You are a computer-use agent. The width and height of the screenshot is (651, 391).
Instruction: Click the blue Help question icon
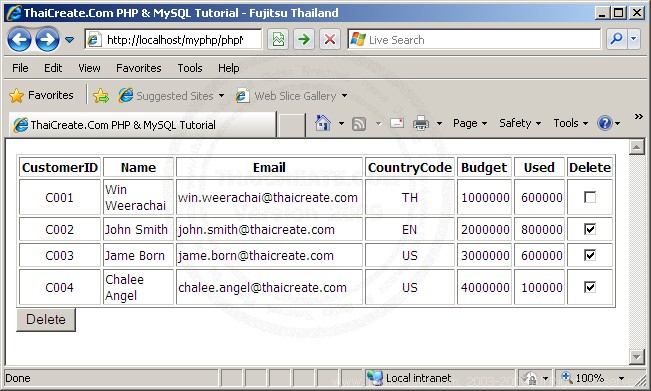pyautogui.click(x=604, y=123)
